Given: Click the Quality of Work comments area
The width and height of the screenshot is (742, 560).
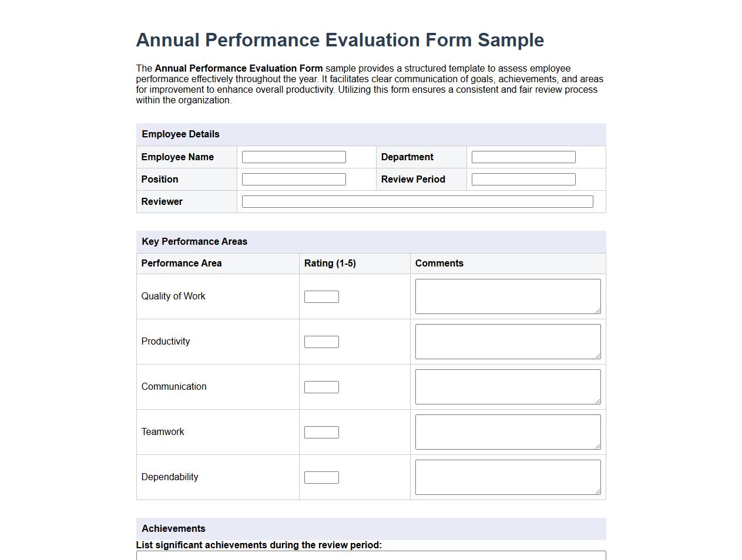Looking at the screenshot, I should pyautogui.click(x=507, y=296).
